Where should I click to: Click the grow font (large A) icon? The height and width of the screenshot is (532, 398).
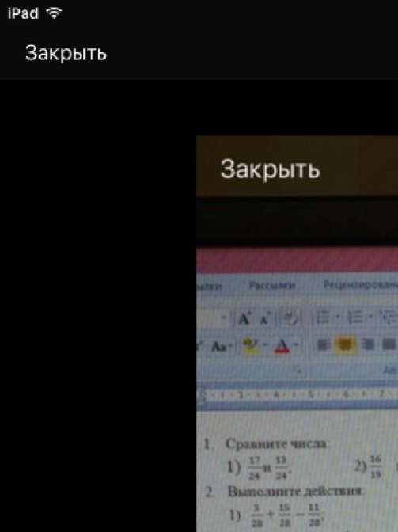[244, 319]
